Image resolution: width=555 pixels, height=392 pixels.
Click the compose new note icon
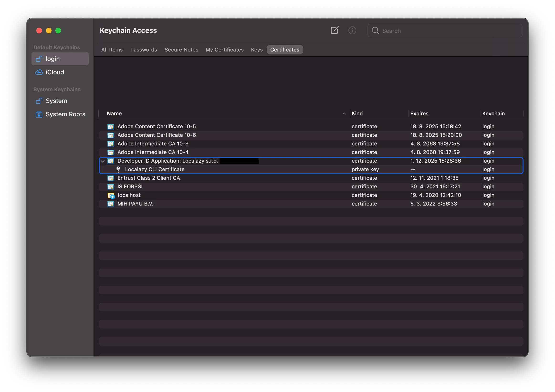coord(335,31)
